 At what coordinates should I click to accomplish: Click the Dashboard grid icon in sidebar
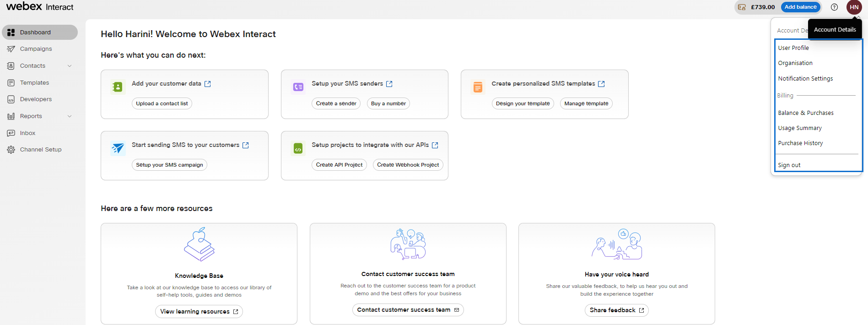tap(11, 32)
